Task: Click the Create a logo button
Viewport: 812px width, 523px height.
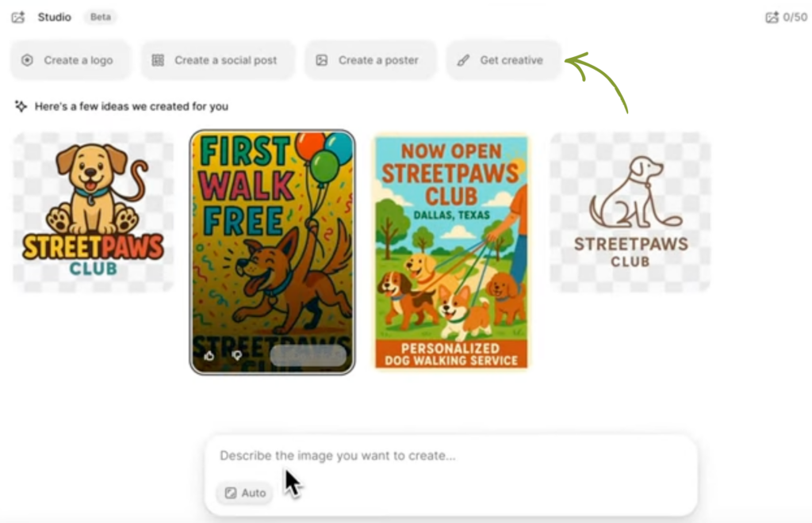Action: pyautogui.click(x=70, y=60)
